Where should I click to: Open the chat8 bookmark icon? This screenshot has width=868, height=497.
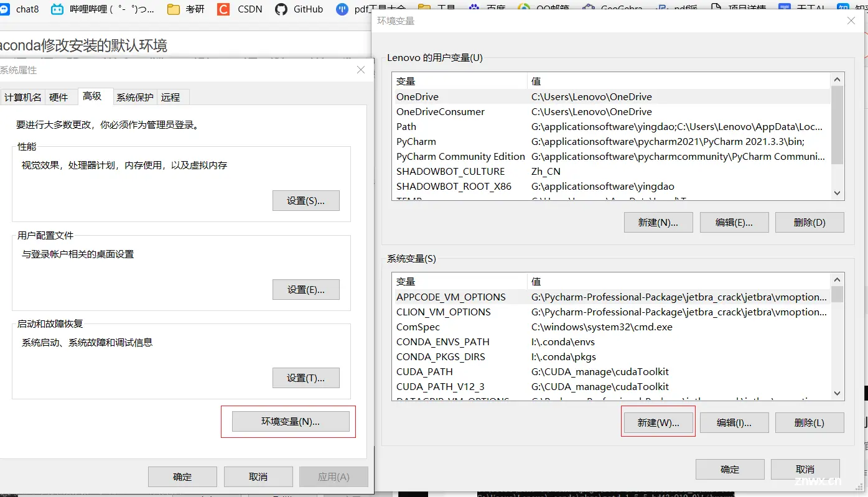coord(4,9)
